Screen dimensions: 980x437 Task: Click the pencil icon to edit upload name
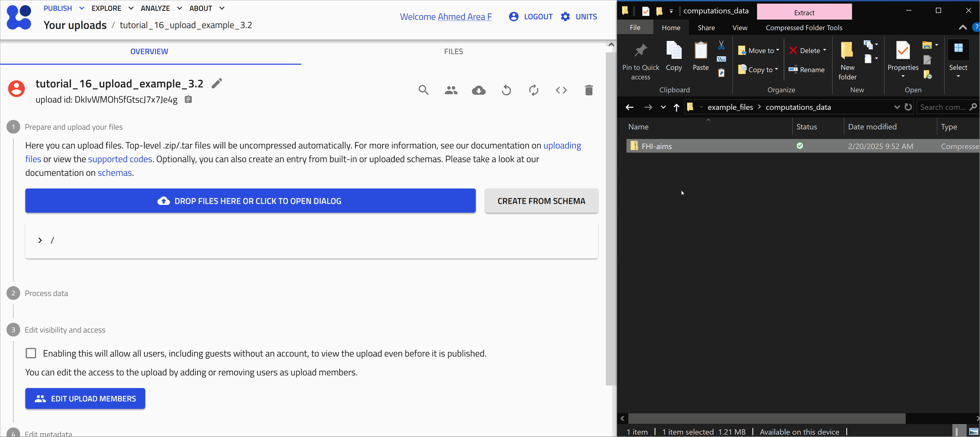[217, 83]
